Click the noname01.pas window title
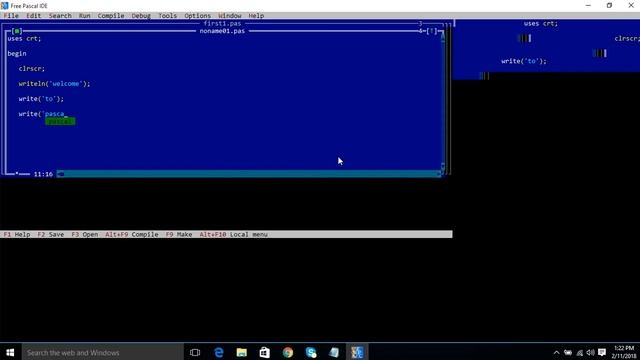 [222, 31]
